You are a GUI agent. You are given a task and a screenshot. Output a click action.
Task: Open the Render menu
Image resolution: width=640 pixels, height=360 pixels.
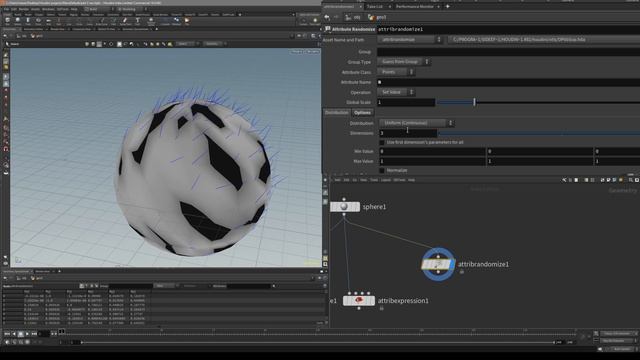point(24,9)
